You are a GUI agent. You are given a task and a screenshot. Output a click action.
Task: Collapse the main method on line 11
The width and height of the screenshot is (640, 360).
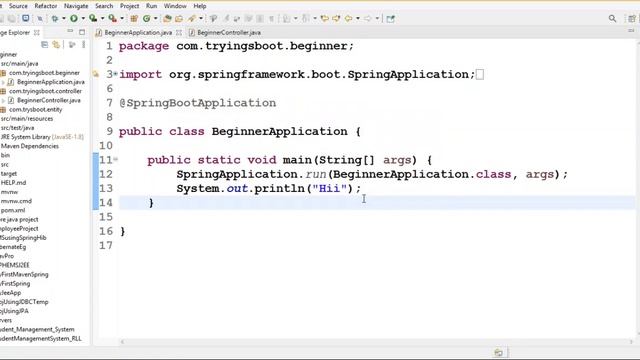point(116,160)
